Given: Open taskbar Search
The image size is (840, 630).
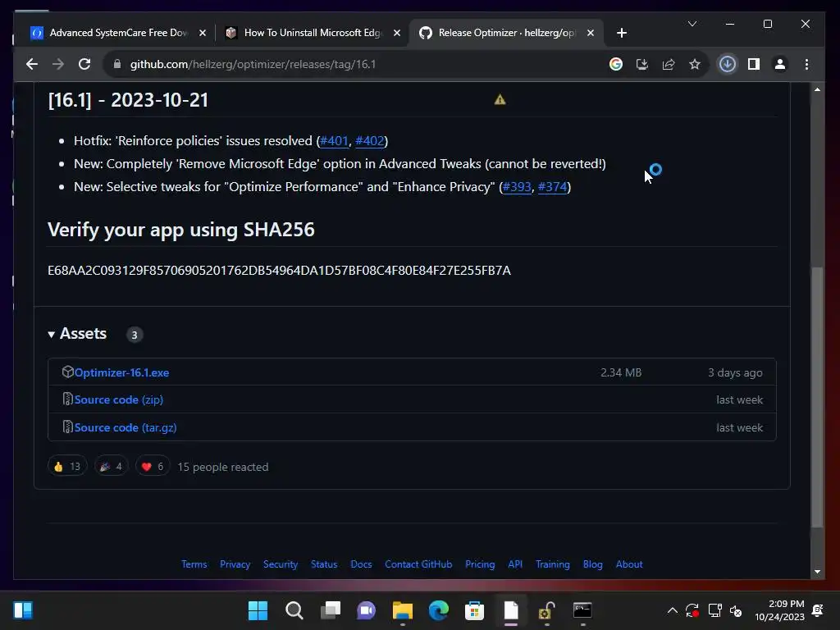Looking at the screenshot, I should [x=294, y=610].
